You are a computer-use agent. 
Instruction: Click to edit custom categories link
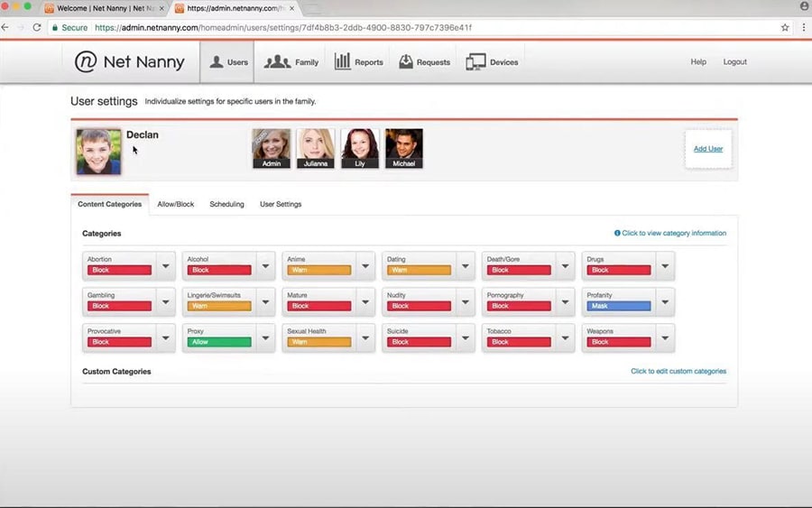678,371
